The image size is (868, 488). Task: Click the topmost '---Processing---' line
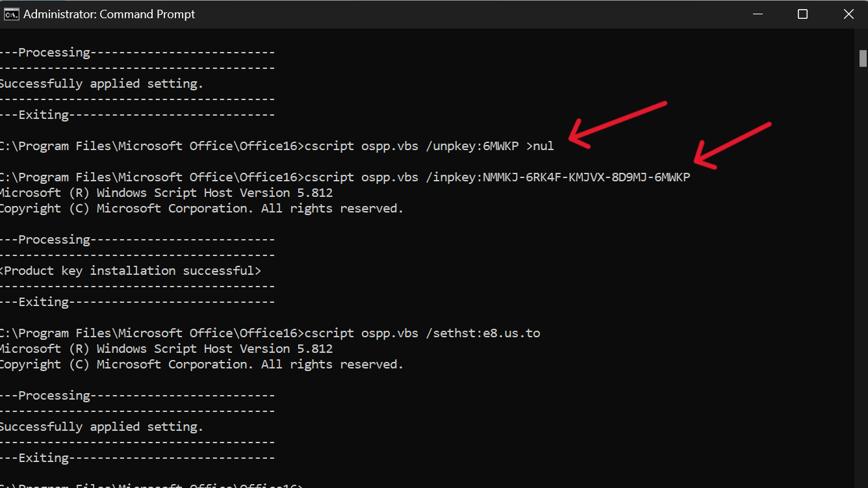pos(138,53)
